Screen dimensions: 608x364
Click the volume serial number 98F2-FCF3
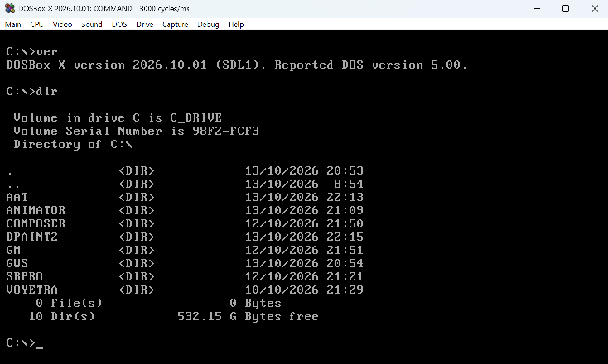coord(226,131)
